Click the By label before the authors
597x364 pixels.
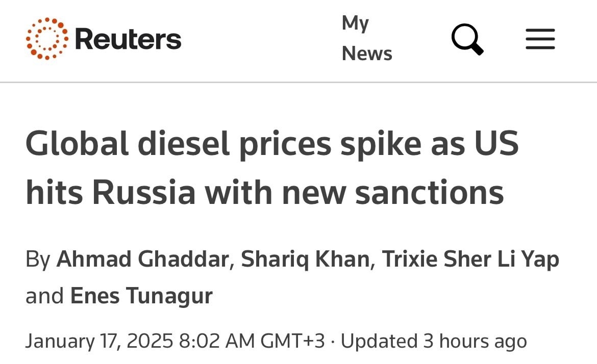pos(38,259)
